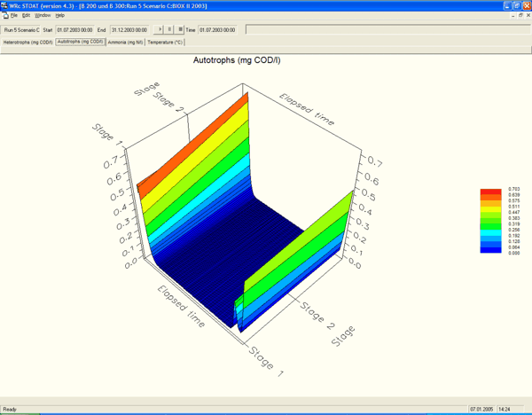Click the Start date field
532x415 pixels.
pos(75,29)
